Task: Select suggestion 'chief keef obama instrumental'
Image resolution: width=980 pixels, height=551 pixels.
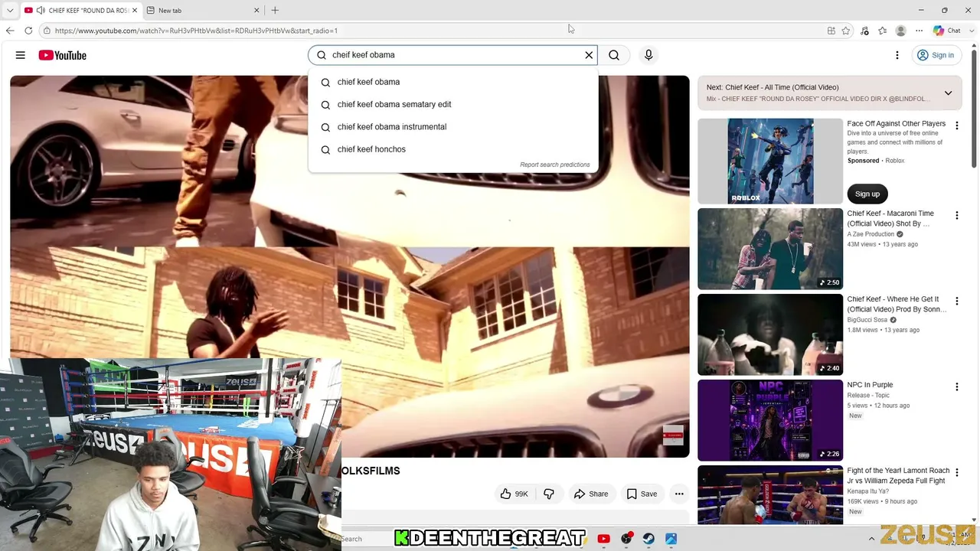Action: tap(453, 127)
